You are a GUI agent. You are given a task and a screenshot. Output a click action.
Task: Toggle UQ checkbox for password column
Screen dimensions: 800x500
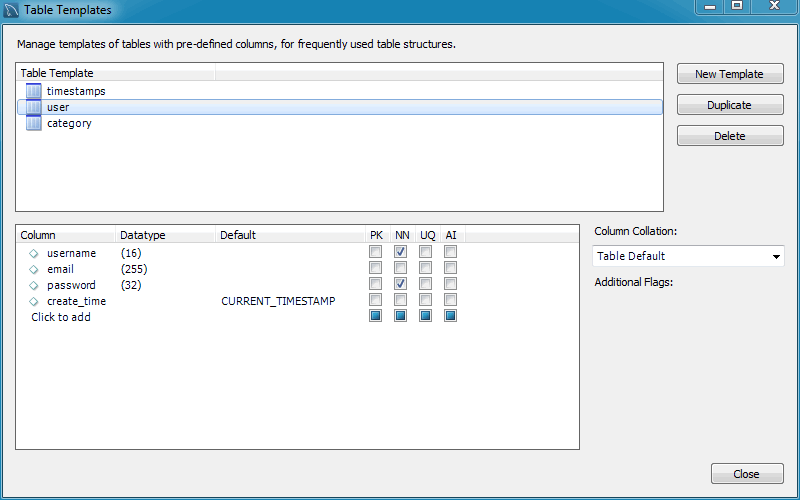[x=426, y=285]
